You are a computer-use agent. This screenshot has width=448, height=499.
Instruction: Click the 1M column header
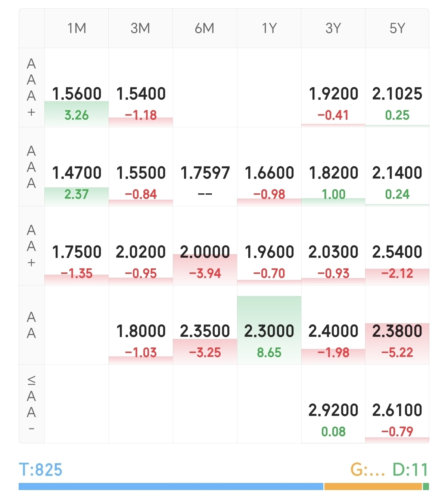(x=77, y=28)
